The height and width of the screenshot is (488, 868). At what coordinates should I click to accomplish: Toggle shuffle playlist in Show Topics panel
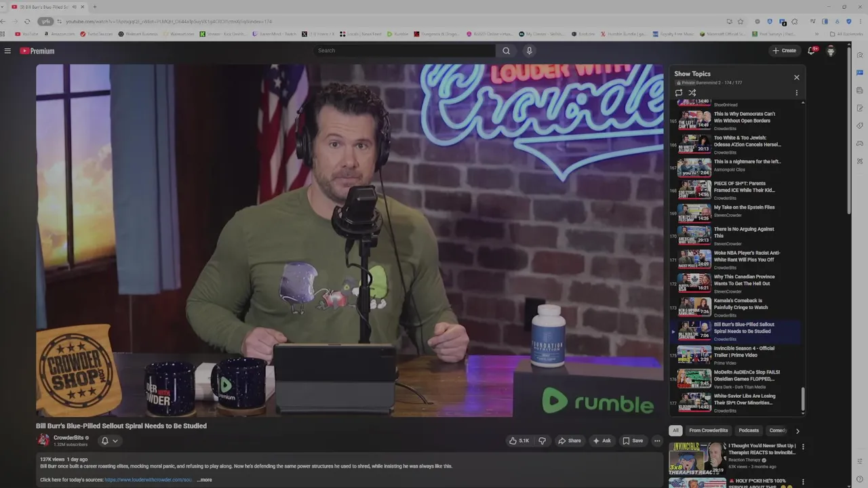692,93
